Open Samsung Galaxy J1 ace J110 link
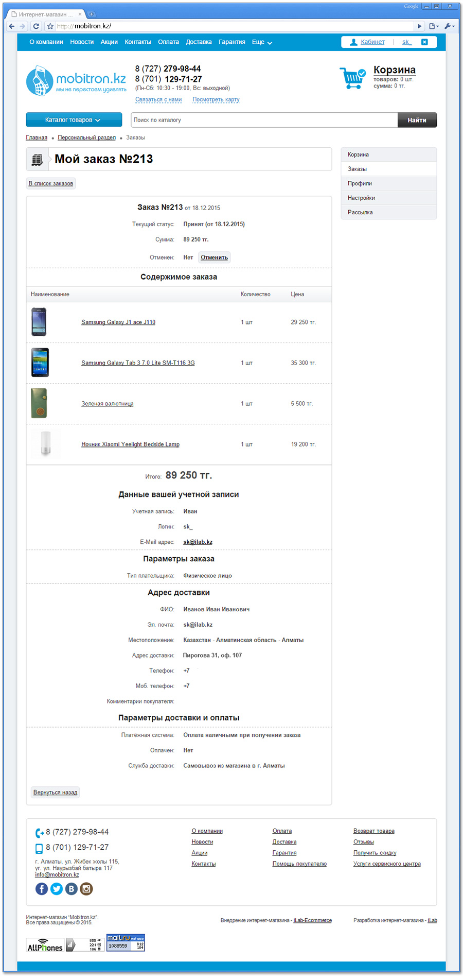Viewport: 463px width, 980px height. pos(118,322)
